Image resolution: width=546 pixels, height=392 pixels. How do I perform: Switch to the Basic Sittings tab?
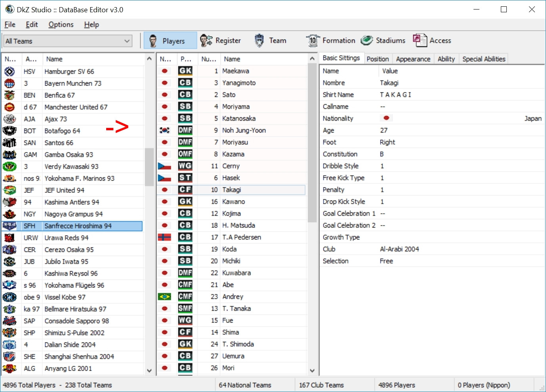341,58
